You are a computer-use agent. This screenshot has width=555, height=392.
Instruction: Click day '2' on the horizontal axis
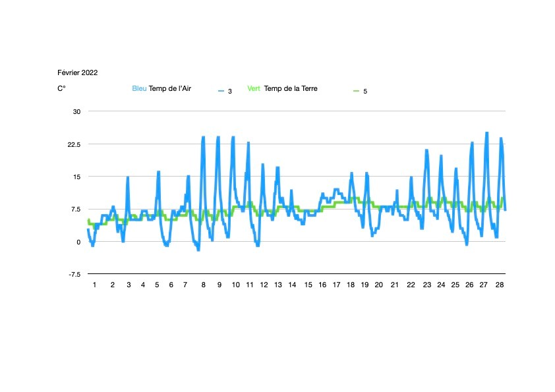[x=113, y=285]
